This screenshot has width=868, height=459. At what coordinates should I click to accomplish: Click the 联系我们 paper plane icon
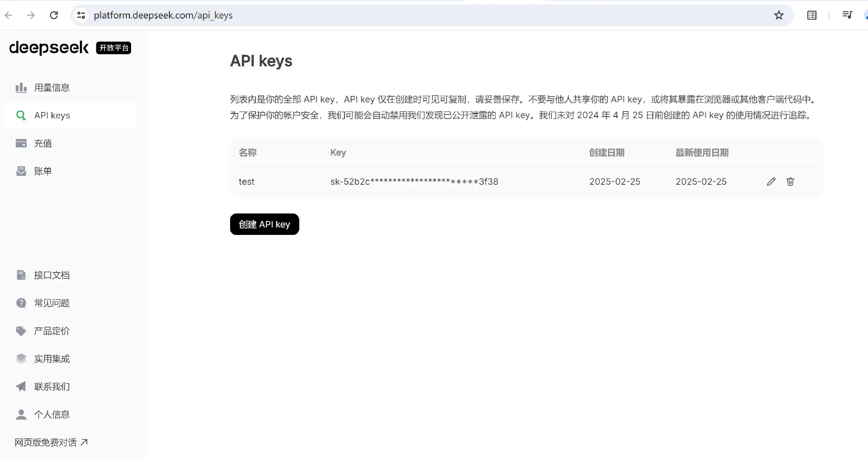pos(21,387)
